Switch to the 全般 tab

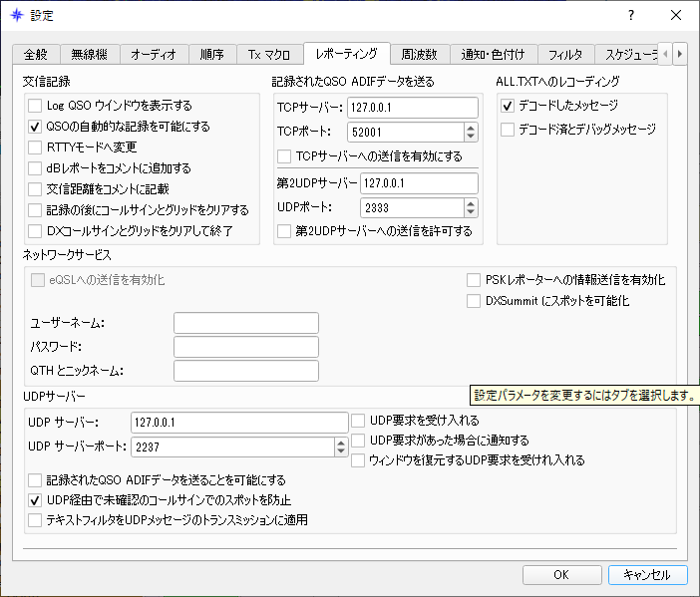36,54
